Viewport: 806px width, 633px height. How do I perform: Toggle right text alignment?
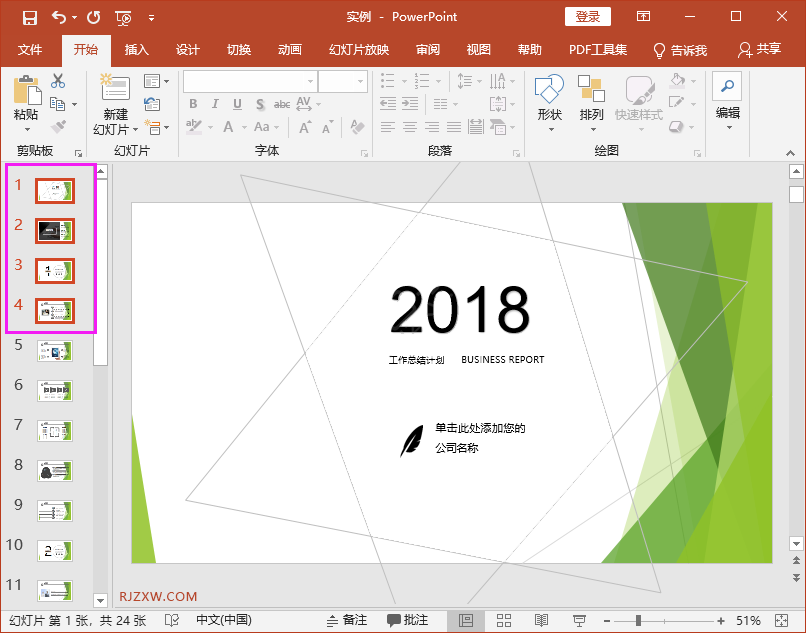(432, 126)
